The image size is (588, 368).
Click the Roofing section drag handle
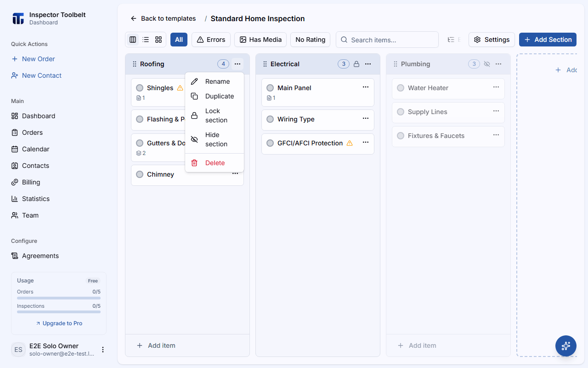click(135, 64)
